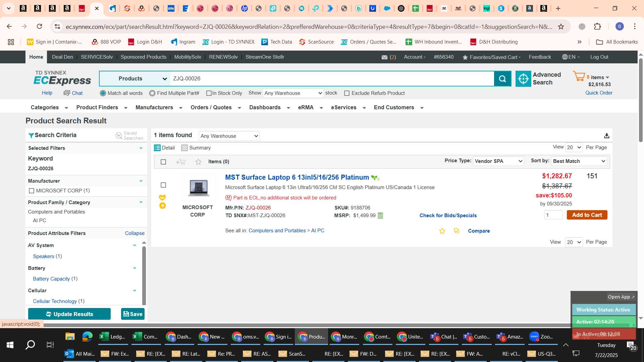Click Update Results button
Viewport: 644px width, 362px height.
point(69,314)
